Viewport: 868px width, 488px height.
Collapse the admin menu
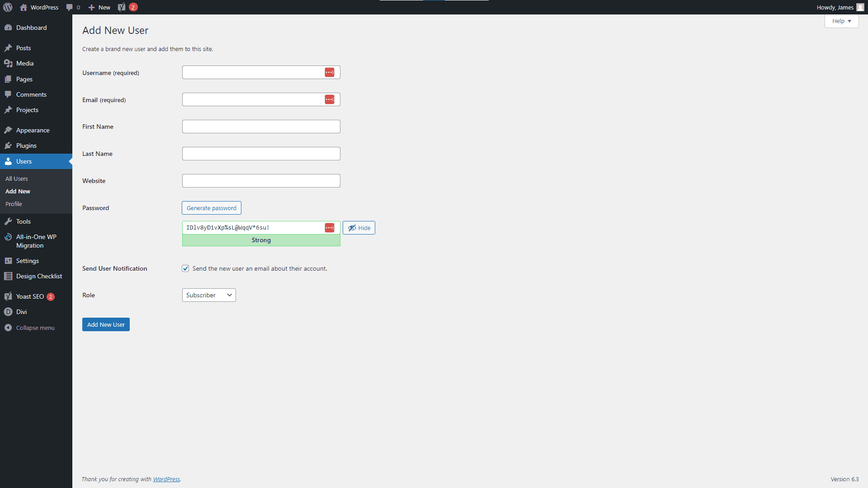point(9,328)
